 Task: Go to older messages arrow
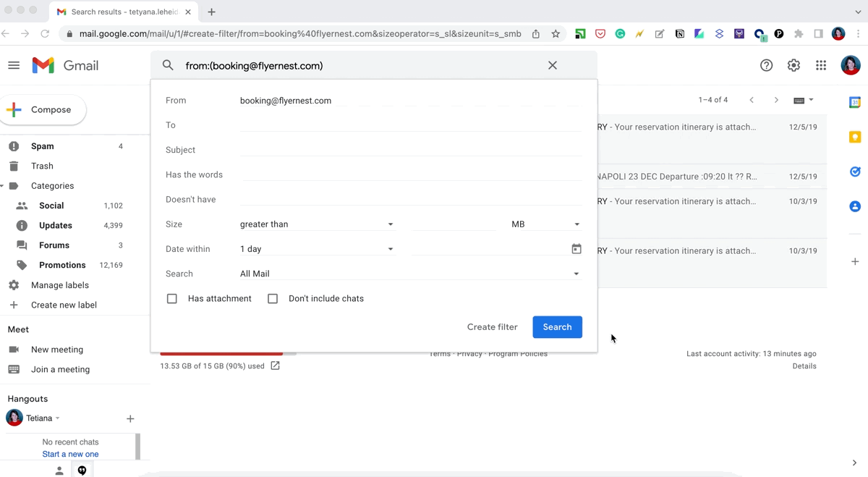(776, 100)
